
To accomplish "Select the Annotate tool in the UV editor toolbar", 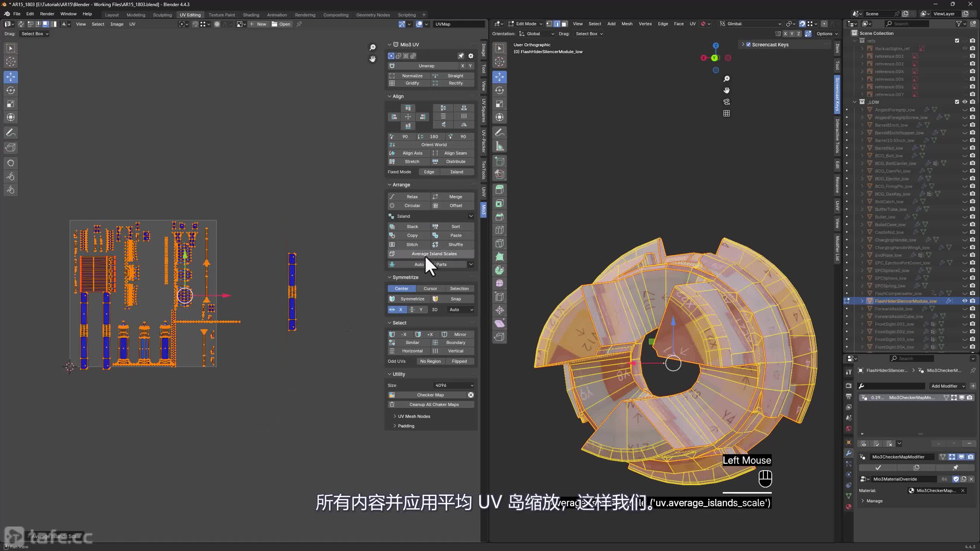I will 11,133.
